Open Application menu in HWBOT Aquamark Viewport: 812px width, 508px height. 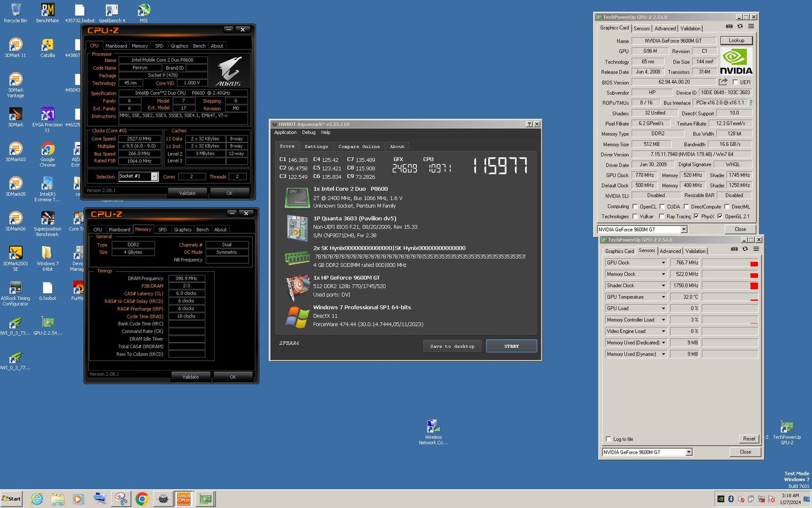(x=285, y=133)
